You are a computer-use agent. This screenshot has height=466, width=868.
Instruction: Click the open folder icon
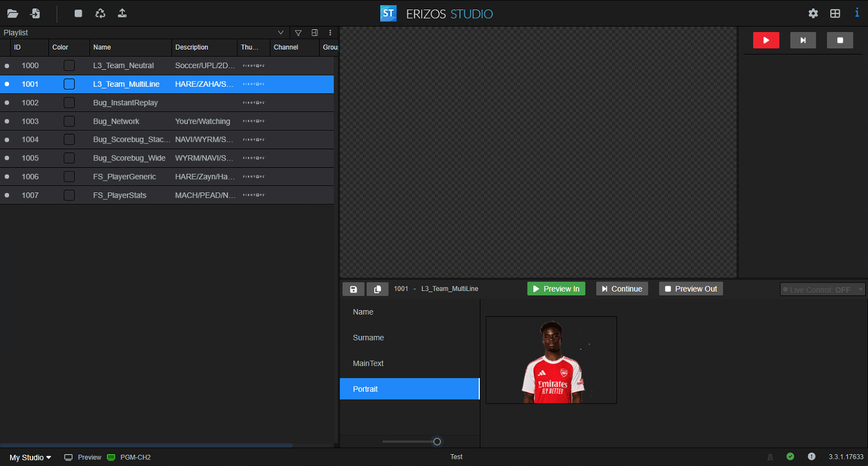point(12,14)
